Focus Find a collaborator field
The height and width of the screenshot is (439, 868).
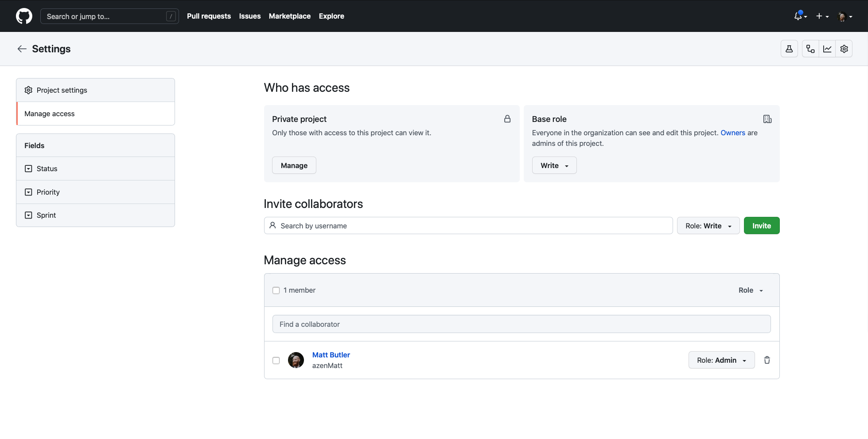522,324
